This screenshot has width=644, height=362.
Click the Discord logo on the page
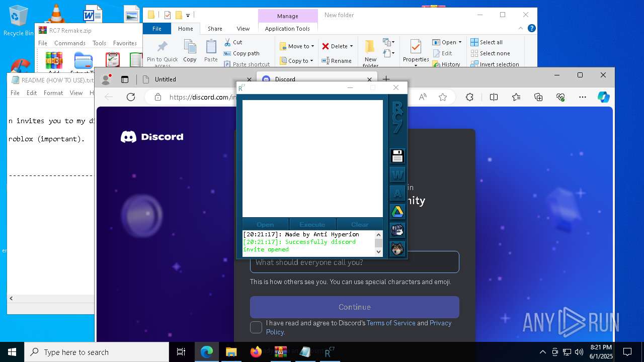click(x=152, y=137)
